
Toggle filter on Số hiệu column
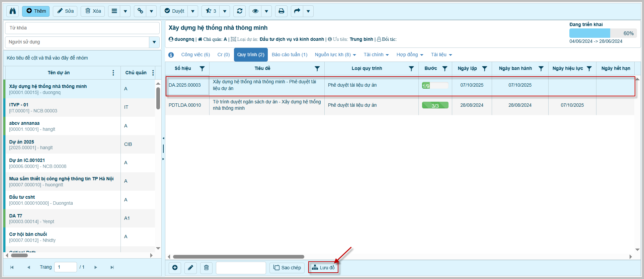(x=202, y=69)
